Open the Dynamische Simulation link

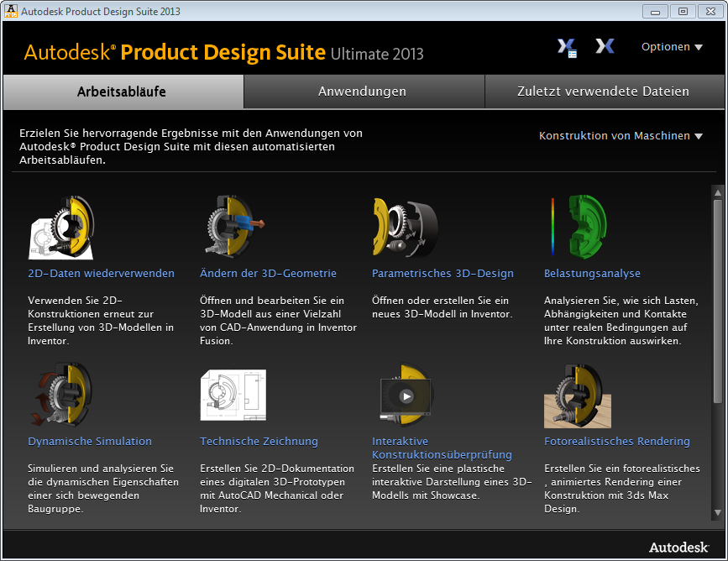[90, 441]
